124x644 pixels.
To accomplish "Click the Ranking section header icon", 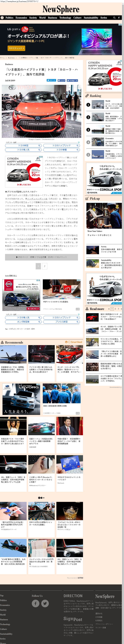I will pos(87,96).
